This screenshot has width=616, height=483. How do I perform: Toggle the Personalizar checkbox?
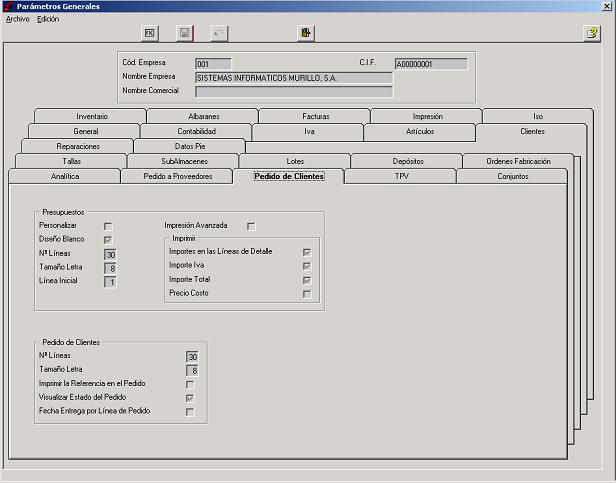point(108,226)
